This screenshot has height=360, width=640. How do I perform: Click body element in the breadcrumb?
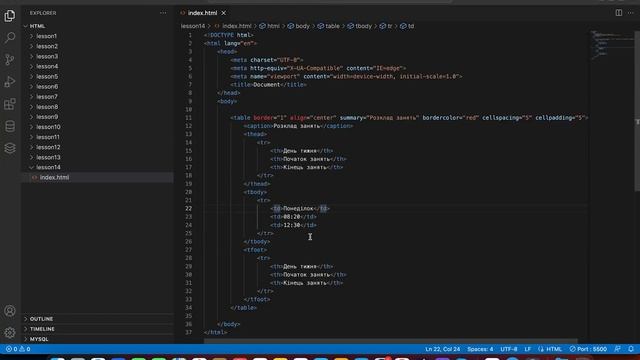click(298, 26)
